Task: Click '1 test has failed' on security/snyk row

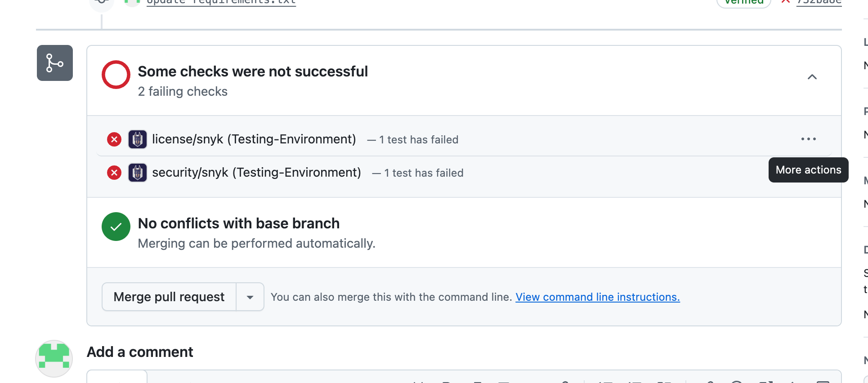Action: pos(424,173)
